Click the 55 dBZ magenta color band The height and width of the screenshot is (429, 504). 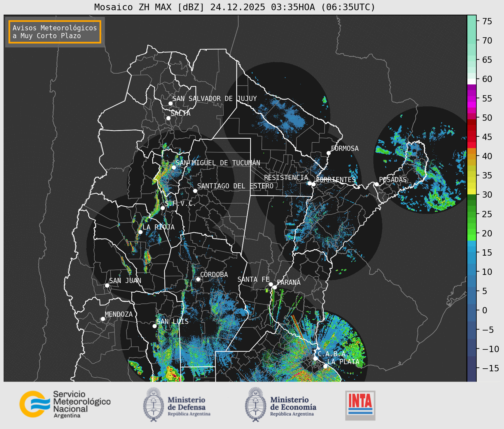pos(472,99)
